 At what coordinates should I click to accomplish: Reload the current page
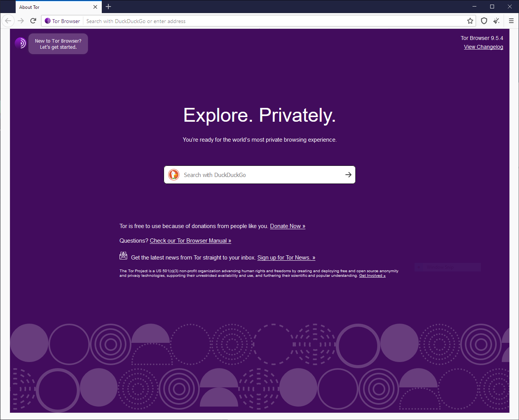point(33,21)
